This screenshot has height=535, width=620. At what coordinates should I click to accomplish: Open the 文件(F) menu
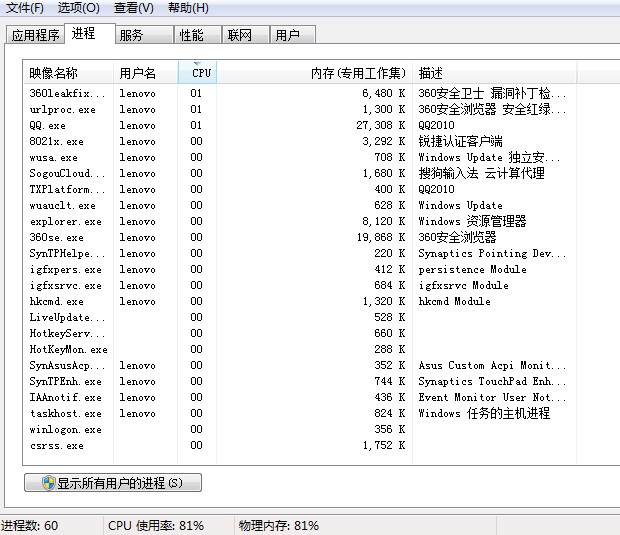tap(25, 8)
